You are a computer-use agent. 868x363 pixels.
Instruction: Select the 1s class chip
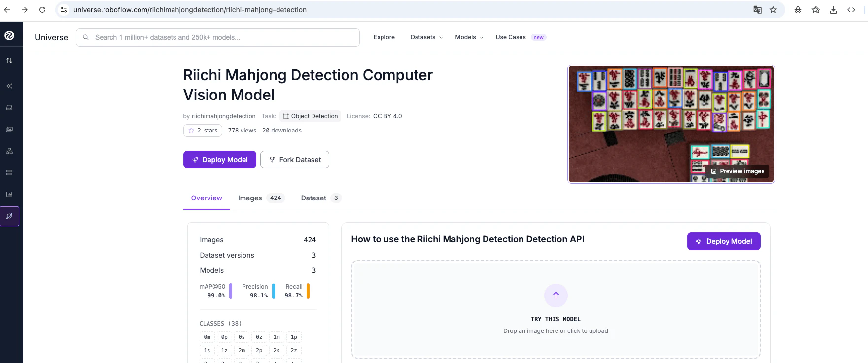[x=207, y=351]
